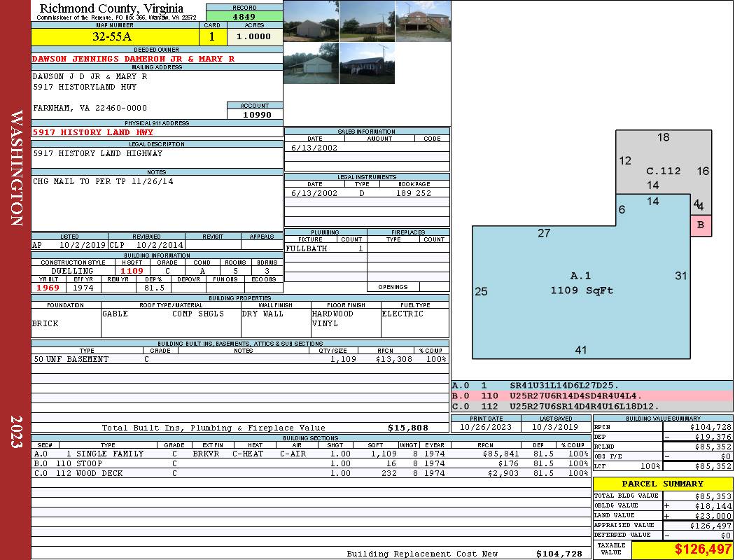The height and width of the screenshot is (560, 735).
Task: Click total built-ins value $15,808
Action: [408, 428]
